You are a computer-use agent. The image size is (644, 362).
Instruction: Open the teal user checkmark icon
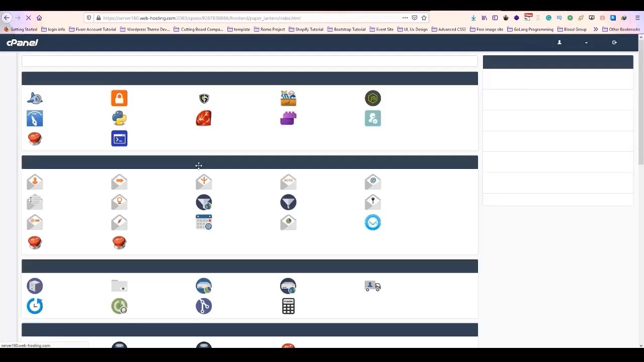373,118
